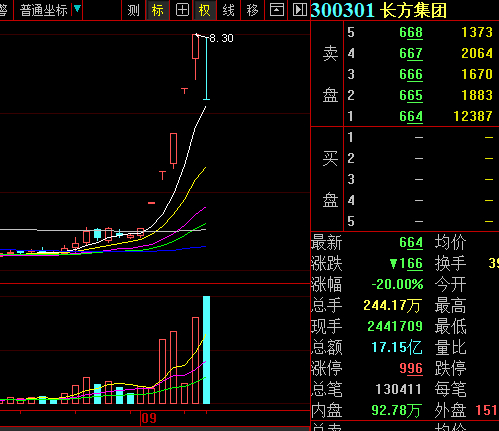
Task: Toggle the 标 marker button
Action: click(x=158, y=10)
